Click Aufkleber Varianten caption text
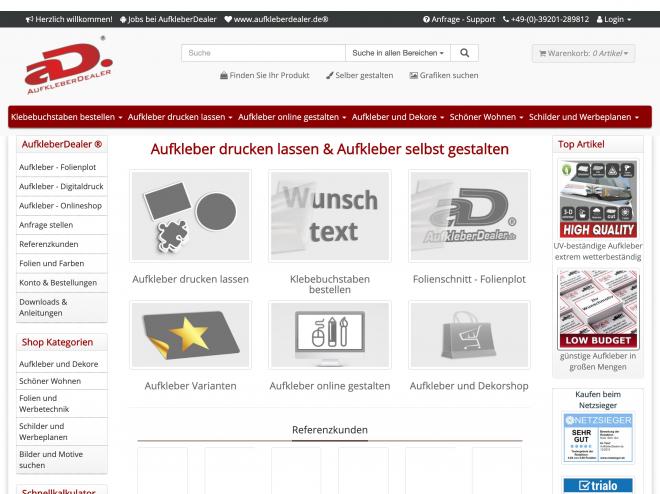Screen dimensions: 660x494 click(191, 386)
